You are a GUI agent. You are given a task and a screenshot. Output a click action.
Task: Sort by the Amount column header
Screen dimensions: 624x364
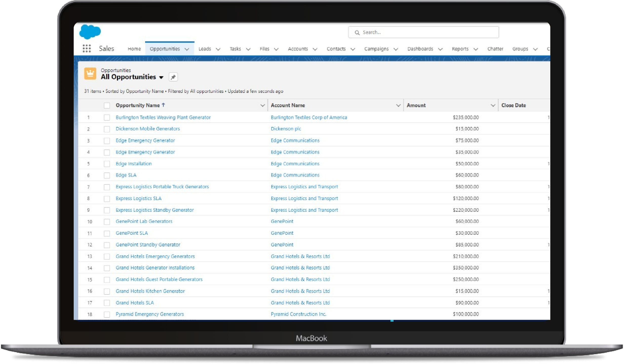(416, 105)
